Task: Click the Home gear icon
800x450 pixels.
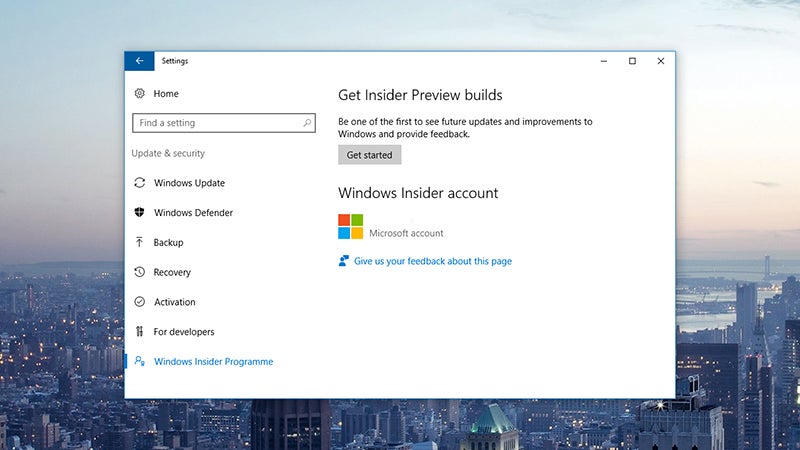Action: [139, 93]
